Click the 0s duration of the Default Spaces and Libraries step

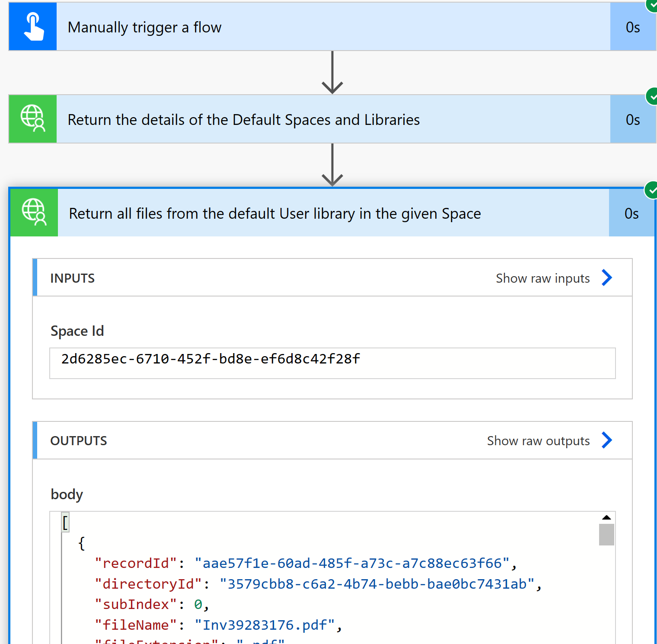[633, 120]
